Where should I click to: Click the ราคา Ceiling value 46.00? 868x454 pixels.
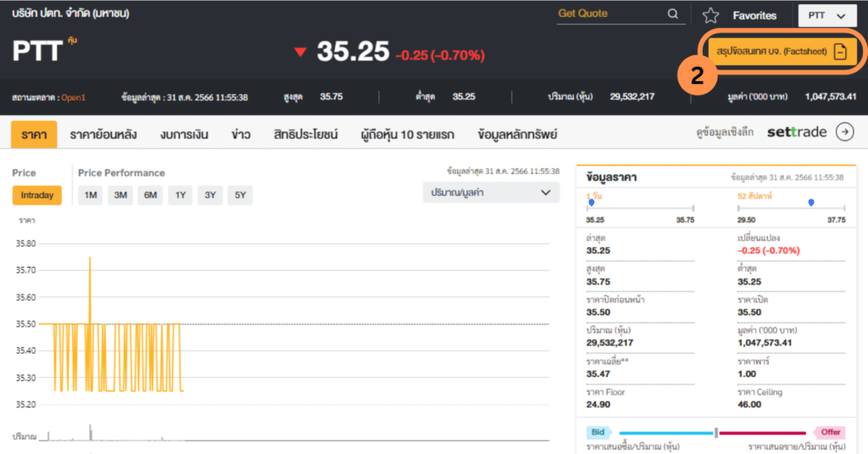(749, 405)
